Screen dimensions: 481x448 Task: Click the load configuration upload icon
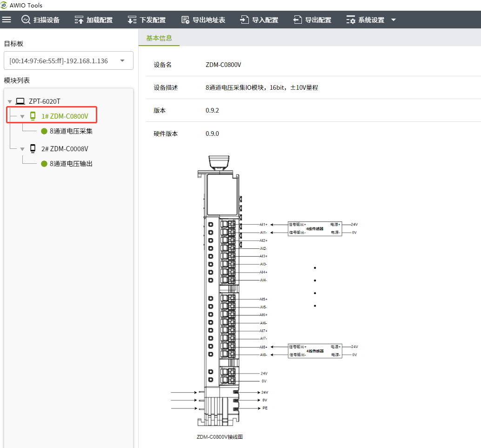pos(79,20)
